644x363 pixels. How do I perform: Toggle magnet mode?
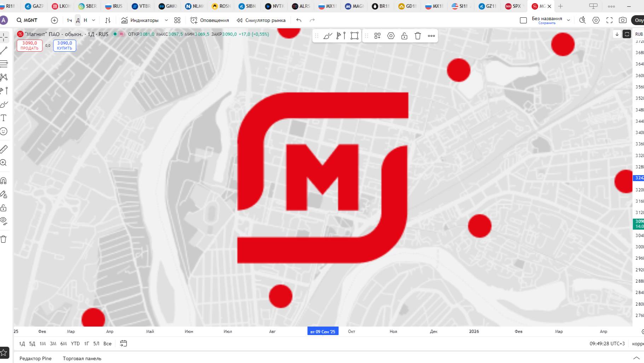4,181
